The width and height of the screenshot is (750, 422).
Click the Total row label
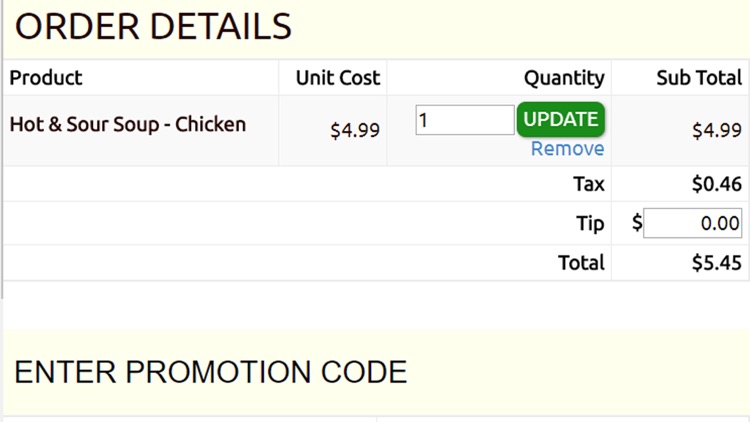pyautogui.click(x=581, y=263)
